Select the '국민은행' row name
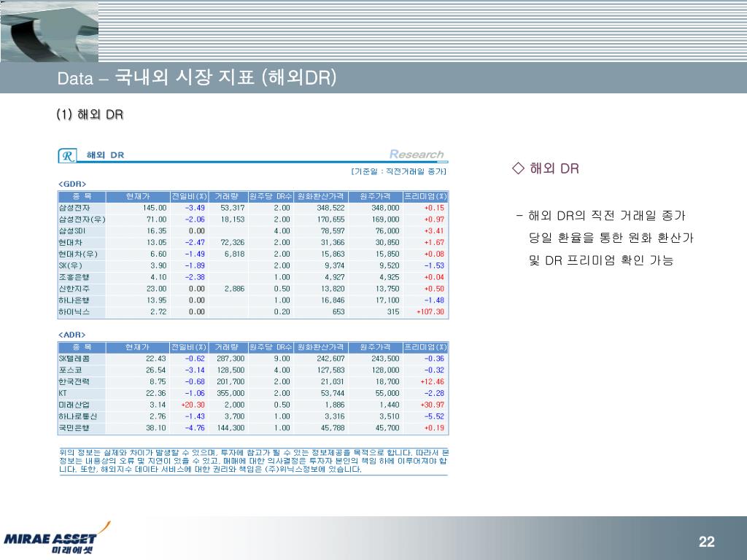Image resolution: width=747 pixels, height=560 pixels. [x=74, y=428]
